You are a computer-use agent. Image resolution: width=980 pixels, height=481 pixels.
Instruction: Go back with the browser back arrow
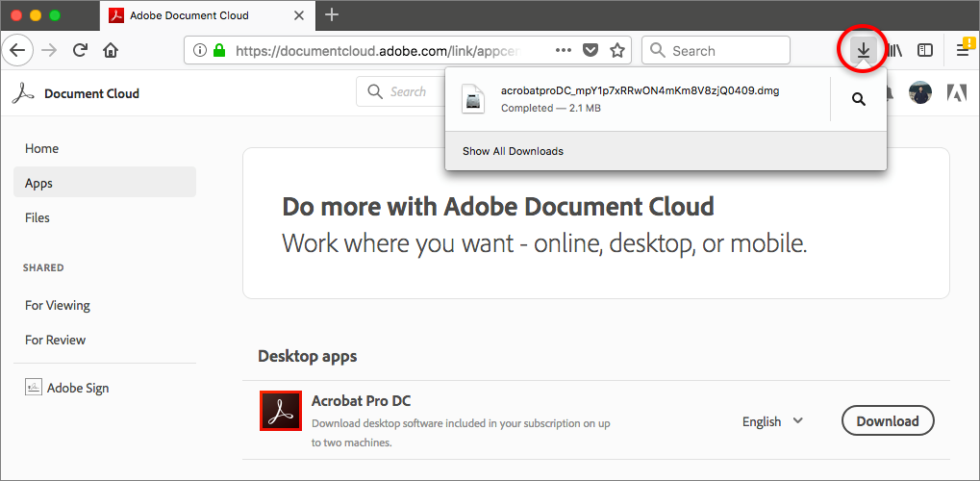click(x=17, y=51)
